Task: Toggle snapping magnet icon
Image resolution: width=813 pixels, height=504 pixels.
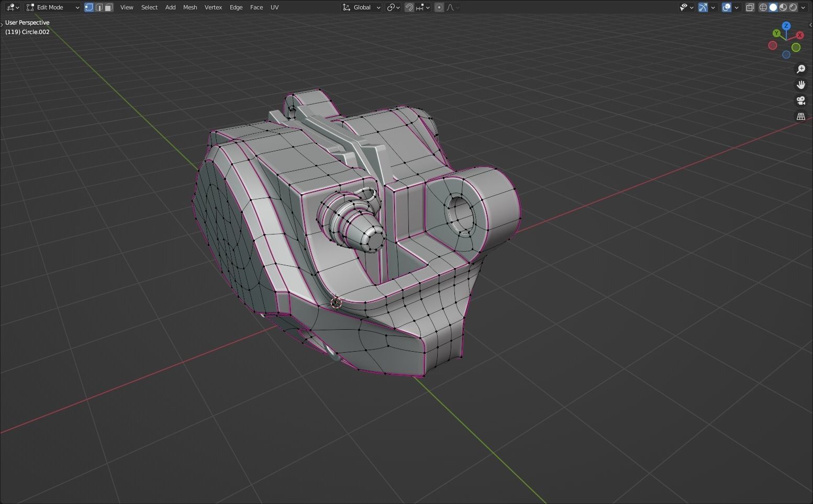Action: (409, 7)
